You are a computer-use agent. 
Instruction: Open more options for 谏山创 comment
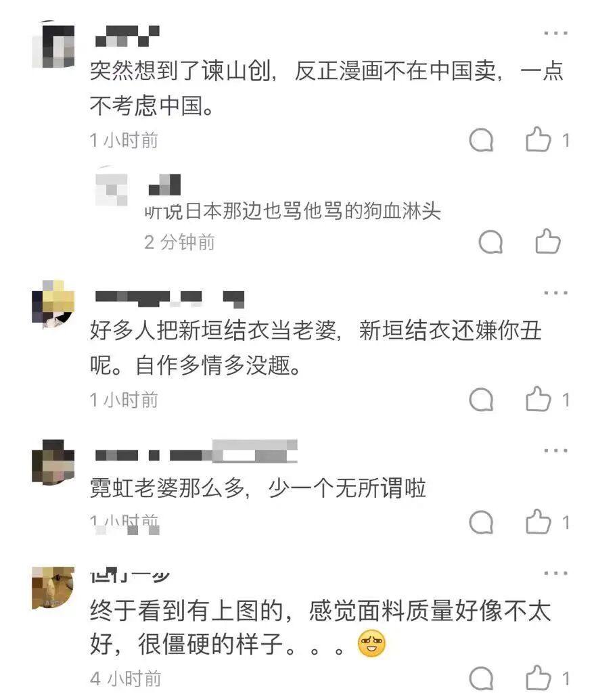point(555,33)
